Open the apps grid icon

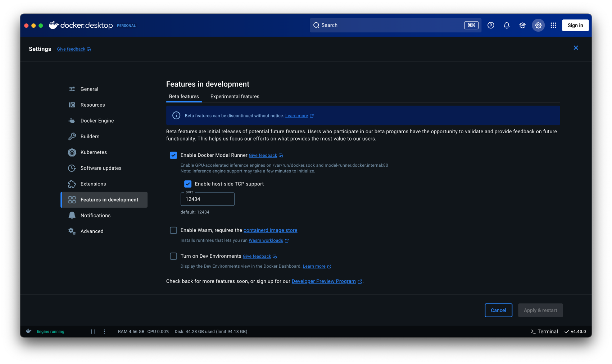pyautogui.click(x=553, y=25)
